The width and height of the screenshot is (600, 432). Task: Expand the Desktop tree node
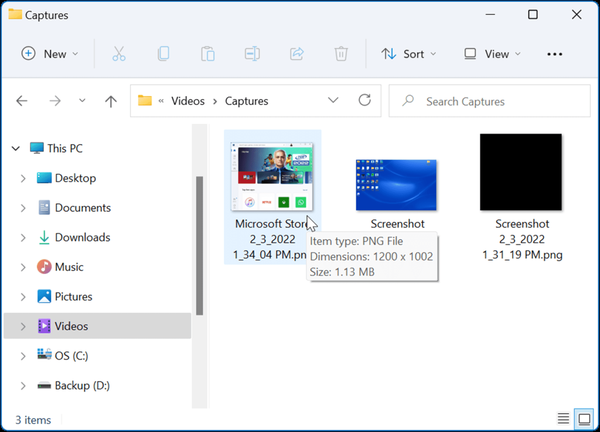pyautogui.click(x=23, y=178)
